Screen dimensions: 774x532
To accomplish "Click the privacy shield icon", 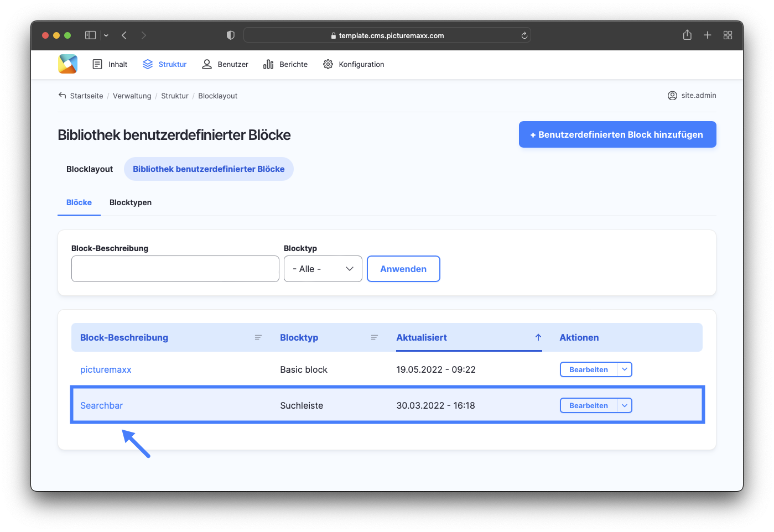I will point(231,35).
